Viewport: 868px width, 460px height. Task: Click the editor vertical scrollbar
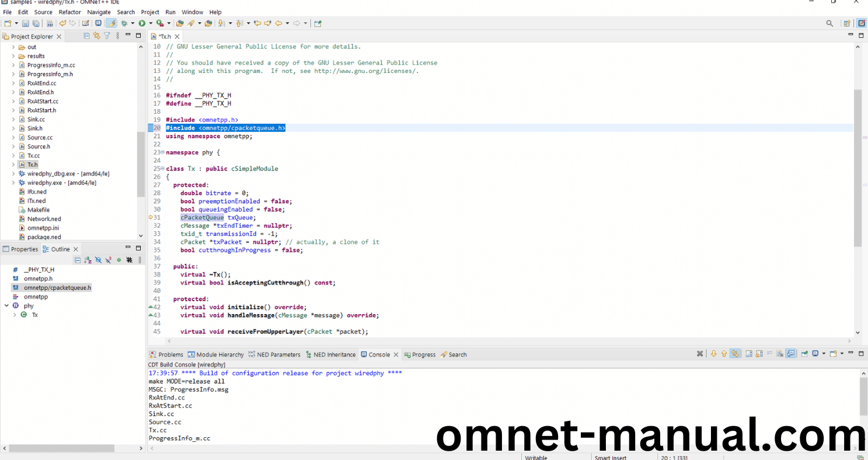[857, 168]
